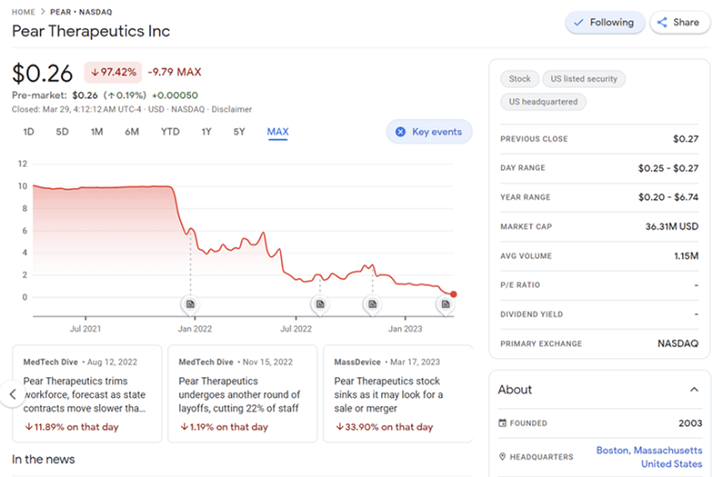Select the YTD chart range
Viewport: 712px width, 477px height.
pos(170,132)
